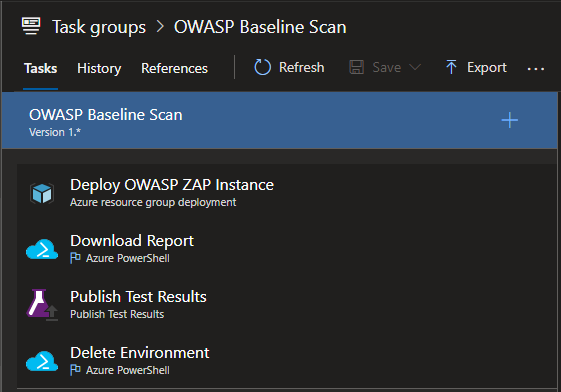Click the Publish Test Results flask icon
The width and height of the screenshot is (561, 392).
pos(42,305)
